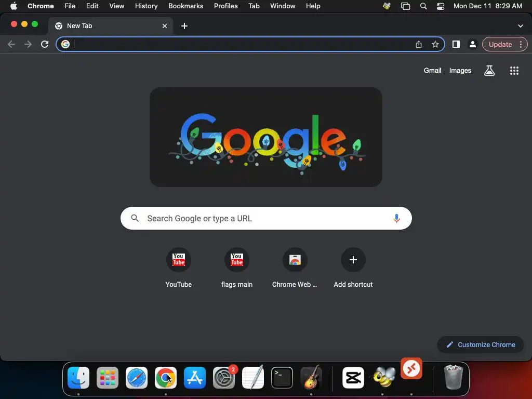The width and height of the screenshot is (532, 399).
Task: Close the New Tab tab
Action: [165, 26]
